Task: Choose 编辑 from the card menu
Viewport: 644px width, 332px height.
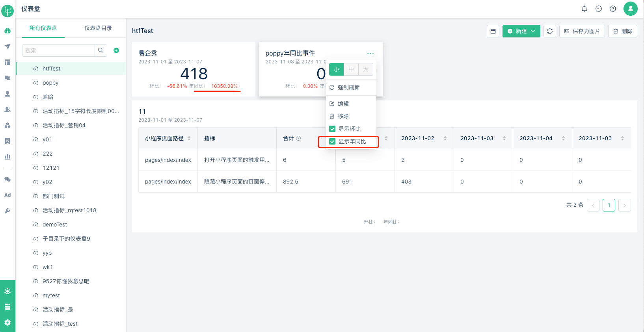Action: [x=343, y=104]
